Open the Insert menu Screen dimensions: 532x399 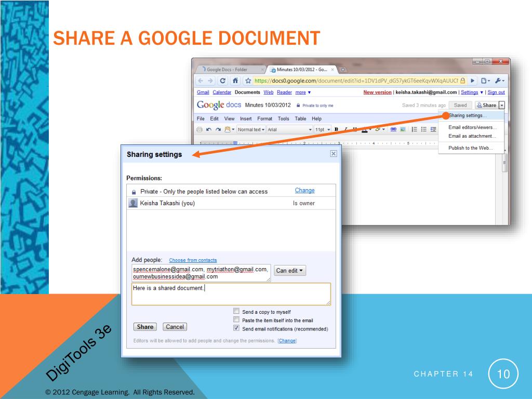(x=246, y=119)
